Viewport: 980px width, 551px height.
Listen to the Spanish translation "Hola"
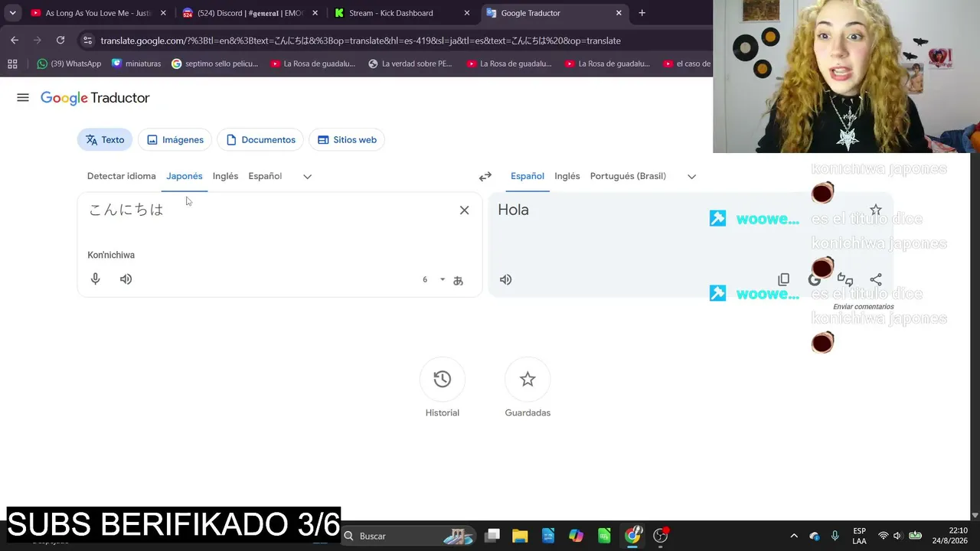(505, 279)
